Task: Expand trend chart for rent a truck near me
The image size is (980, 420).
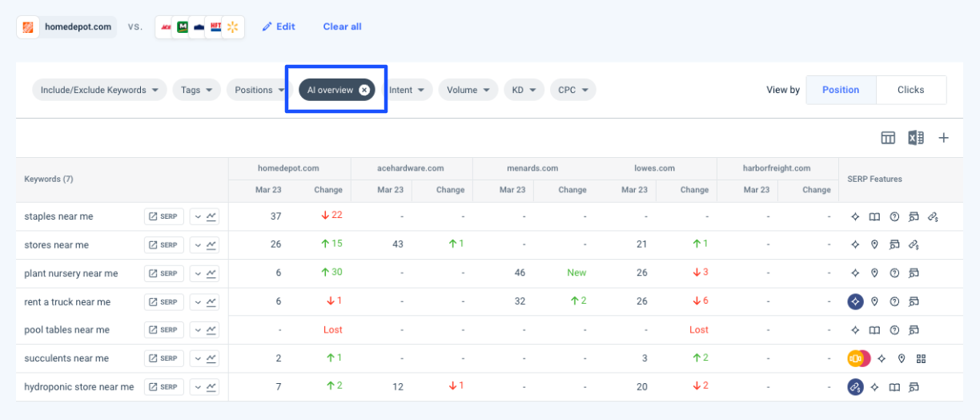Action: click(205, 302)
